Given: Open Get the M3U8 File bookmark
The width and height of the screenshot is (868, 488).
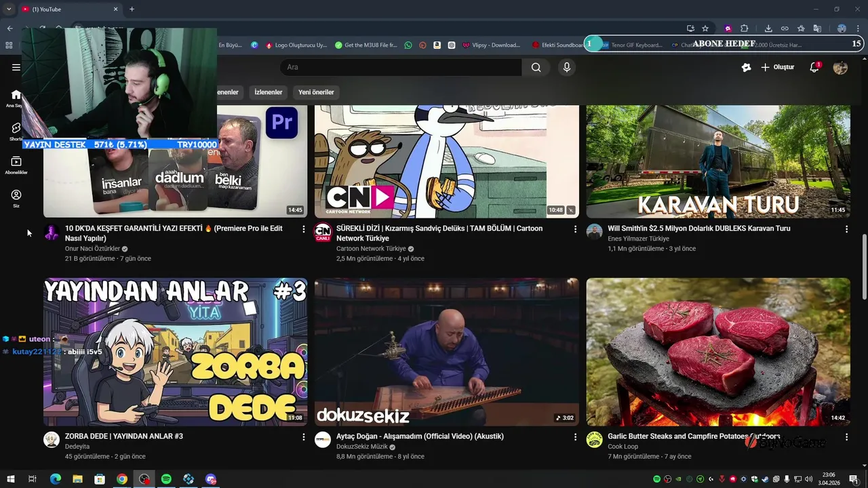Looking at the screenshot, I should pyautogui.click(x=366, y=45).
